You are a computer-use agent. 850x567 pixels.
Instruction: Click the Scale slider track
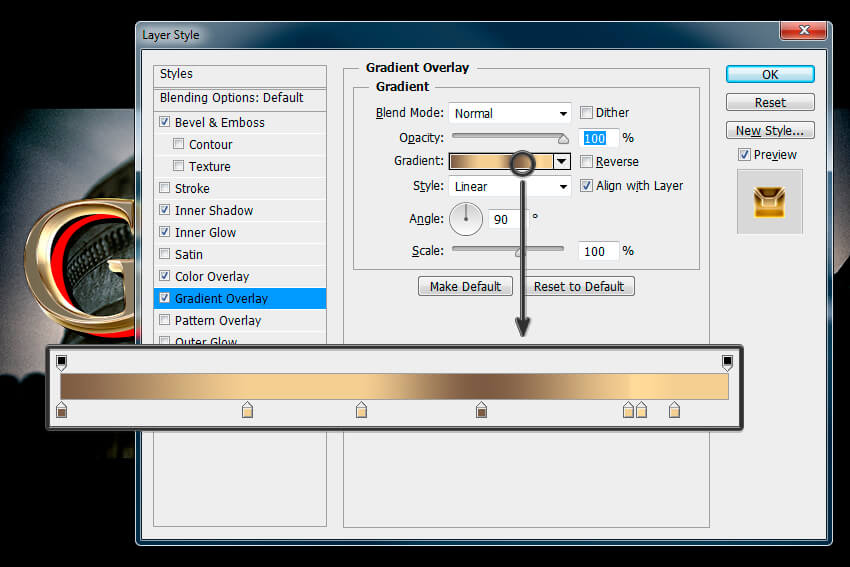508,249
